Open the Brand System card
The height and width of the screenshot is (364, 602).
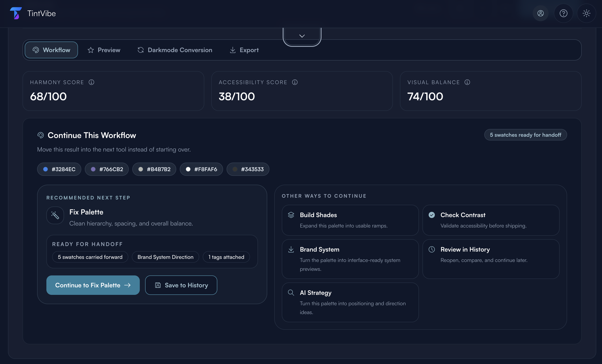coord(350,259)
